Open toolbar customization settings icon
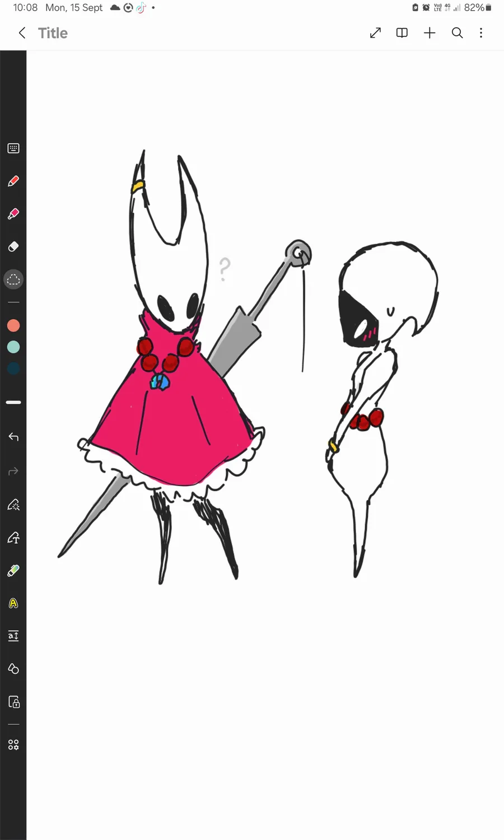 (13, 745)
